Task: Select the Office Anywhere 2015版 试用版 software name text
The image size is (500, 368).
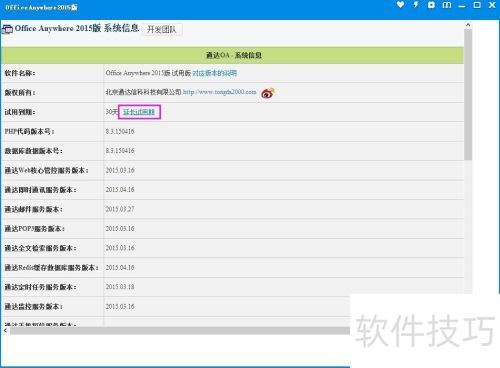Action: click(148, 73)
